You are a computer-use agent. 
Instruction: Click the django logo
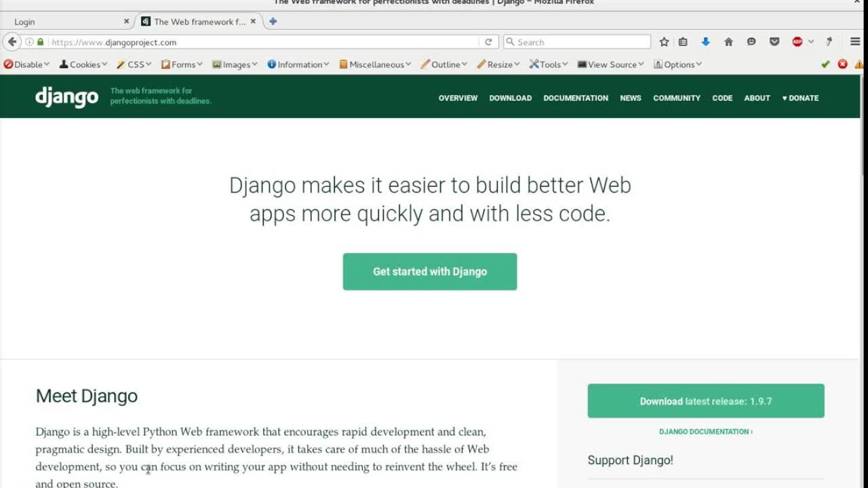(x=66, y=97)
